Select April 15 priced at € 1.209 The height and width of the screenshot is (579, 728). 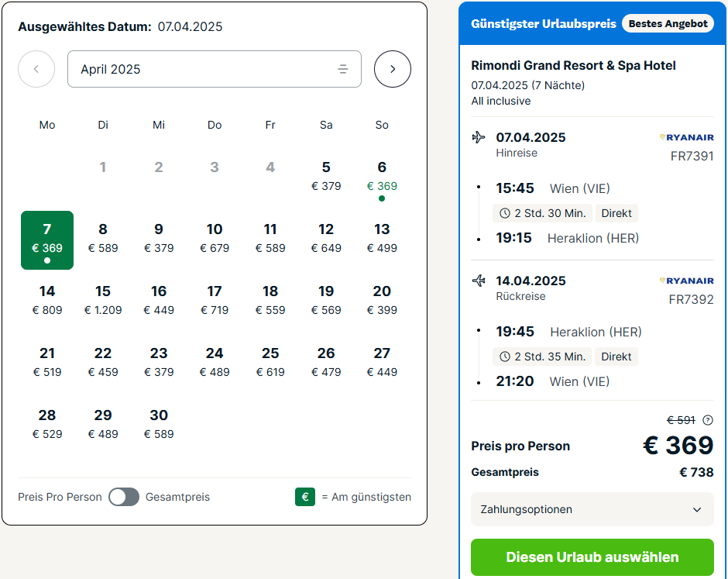pos(103,300)
